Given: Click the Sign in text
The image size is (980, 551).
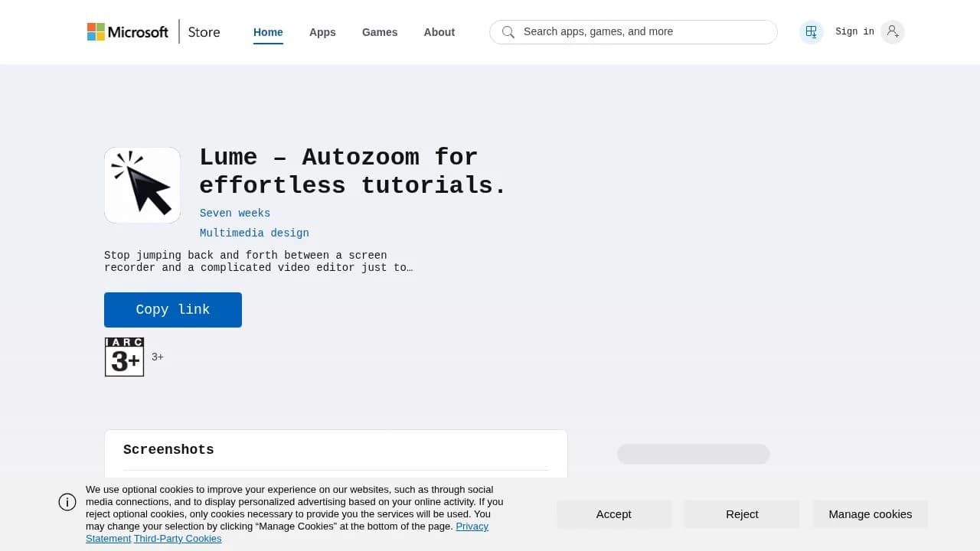Looking at the screenshot, I should point(854,32).
